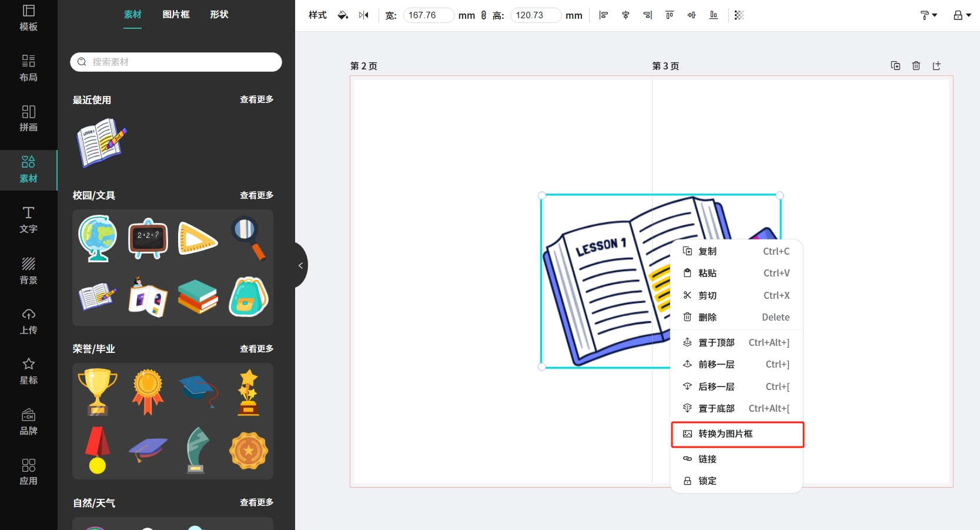Click 查看更多 next to 校园/文具

pos(256,195)
